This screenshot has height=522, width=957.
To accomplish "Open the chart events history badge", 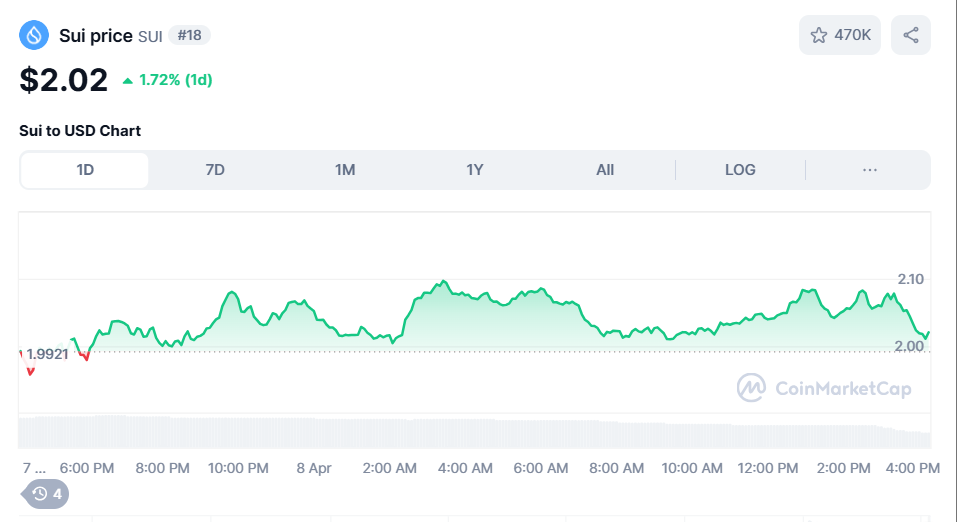I will point(46,493).
